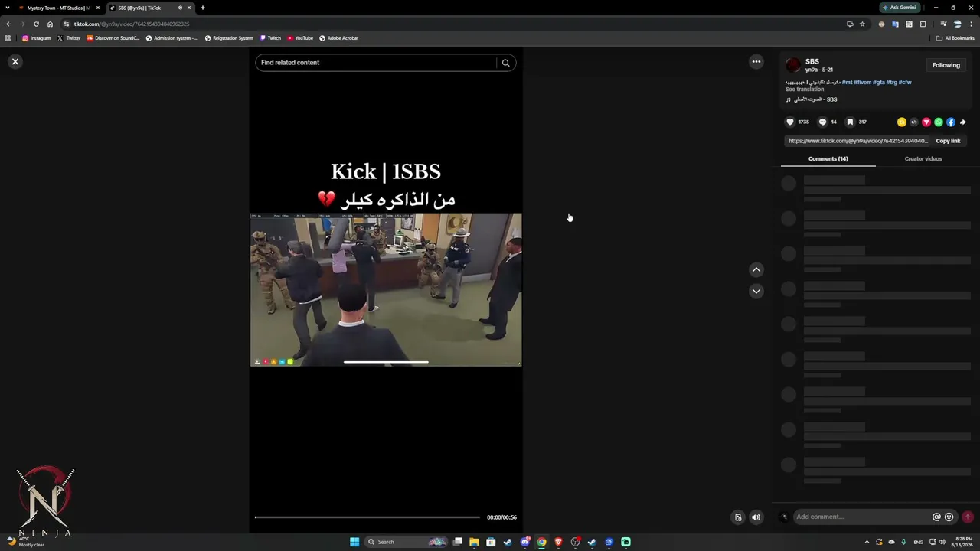Insert a mention with the @ icon
The width and height of the screenshot is (980, 551).
[x=936, y=517]
